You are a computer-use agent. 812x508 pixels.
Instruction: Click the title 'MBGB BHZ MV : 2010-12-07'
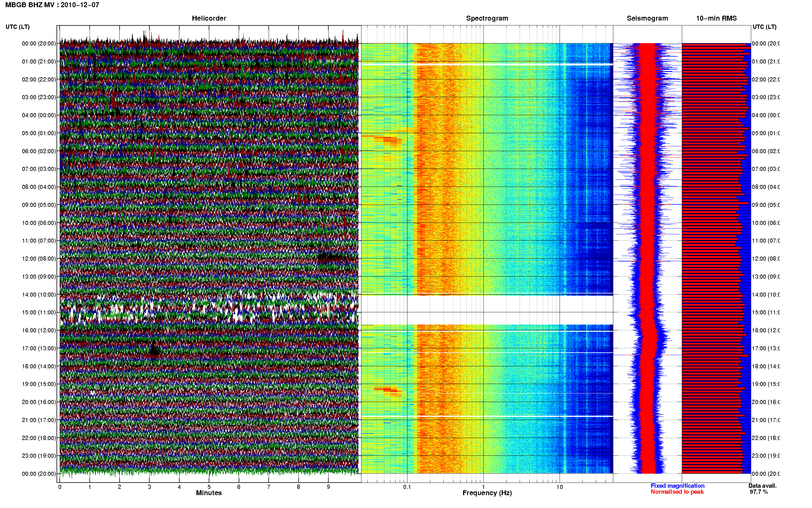[52, 5]
